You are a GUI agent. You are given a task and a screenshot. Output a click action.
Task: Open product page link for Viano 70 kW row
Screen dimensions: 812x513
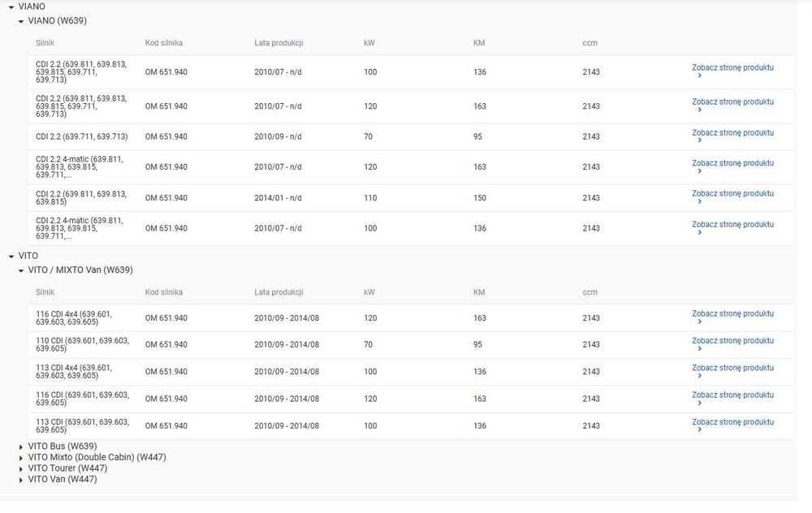[732, 133]
